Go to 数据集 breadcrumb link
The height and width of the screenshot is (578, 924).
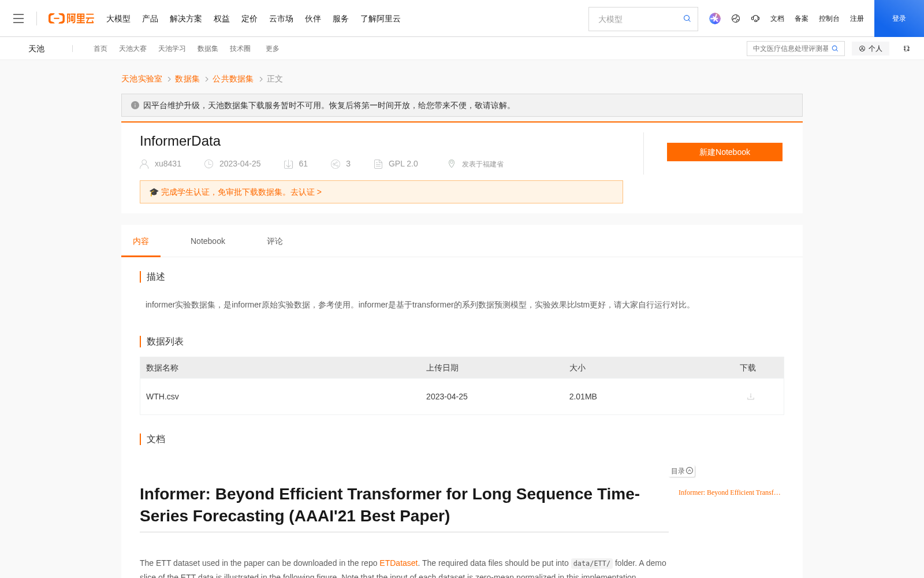coord(187,79)
